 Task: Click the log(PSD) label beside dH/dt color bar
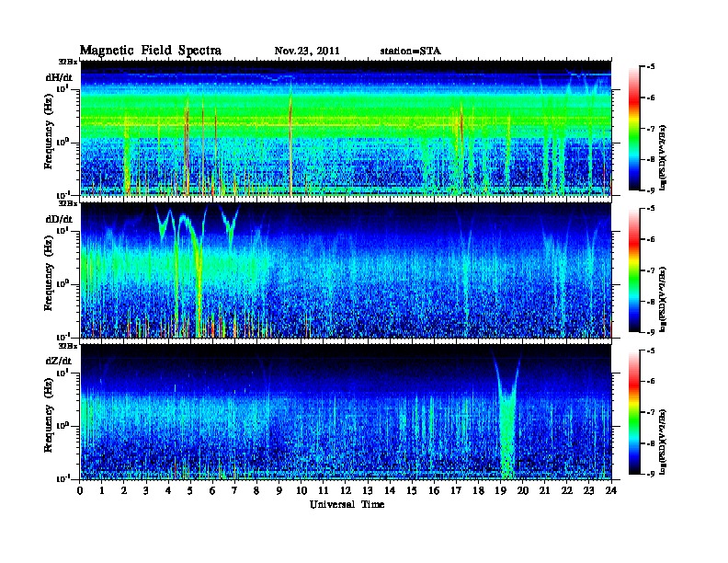(x=663, y=157)
